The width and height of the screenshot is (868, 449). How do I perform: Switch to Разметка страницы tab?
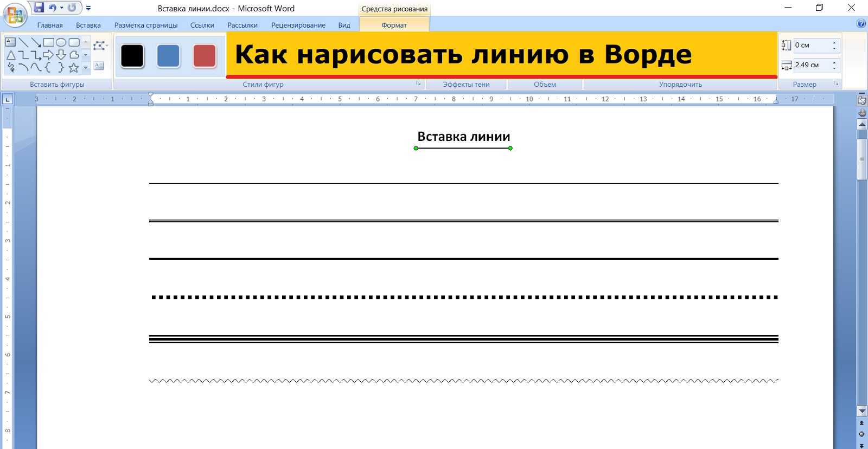click(x=146, y=25)
